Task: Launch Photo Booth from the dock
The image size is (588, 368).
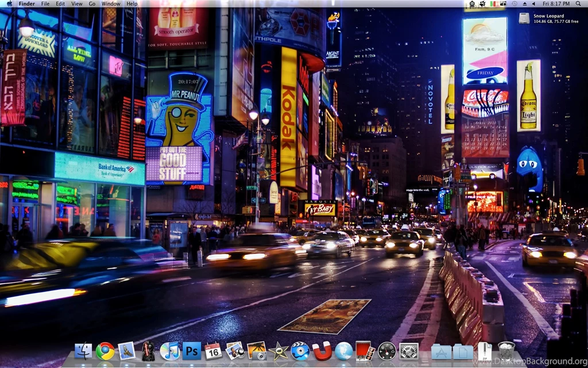Action: [x=365, y=350]
